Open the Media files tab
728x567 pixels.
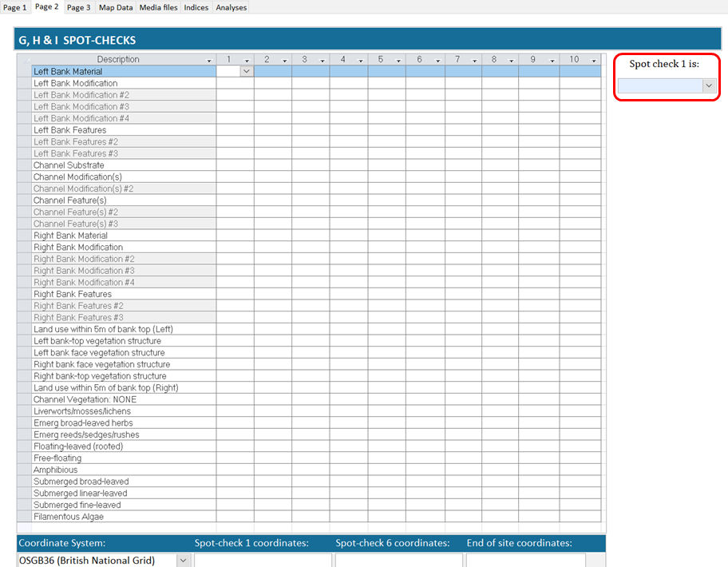click(159, 7)
